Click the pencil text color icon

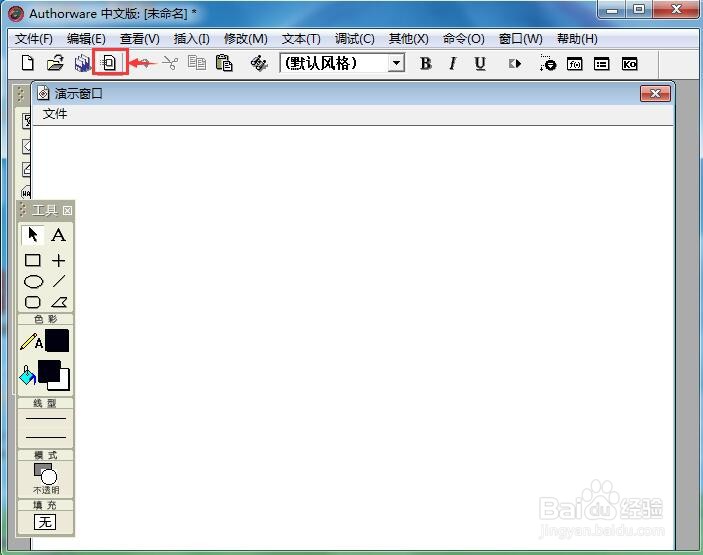pos(31,342)
